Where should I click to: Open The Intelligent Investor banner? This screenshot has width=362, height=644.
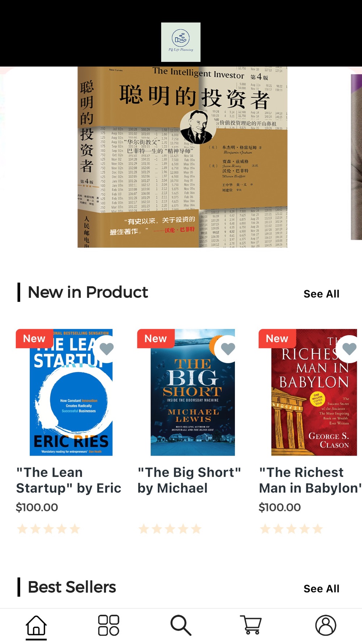[182, 157]
